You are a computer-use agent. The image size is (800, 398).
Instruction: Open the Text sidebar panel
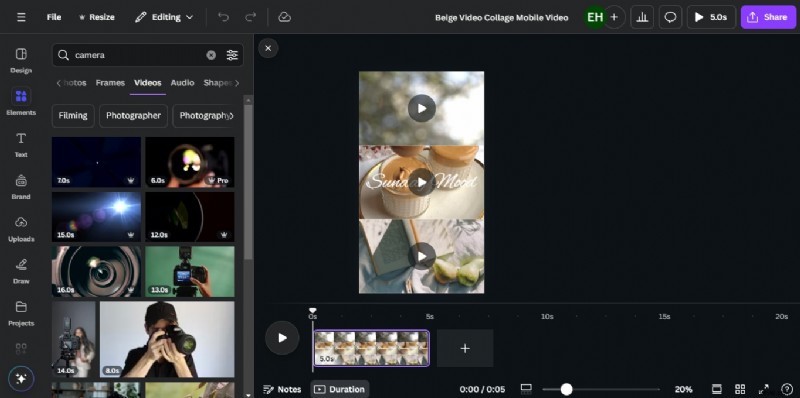click(21, 144)
